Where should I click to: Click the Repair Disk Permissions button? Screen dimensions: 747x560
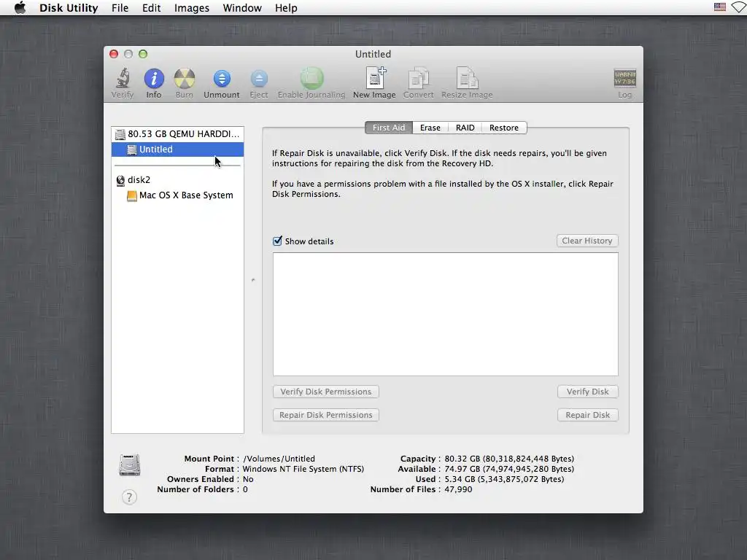326,415
